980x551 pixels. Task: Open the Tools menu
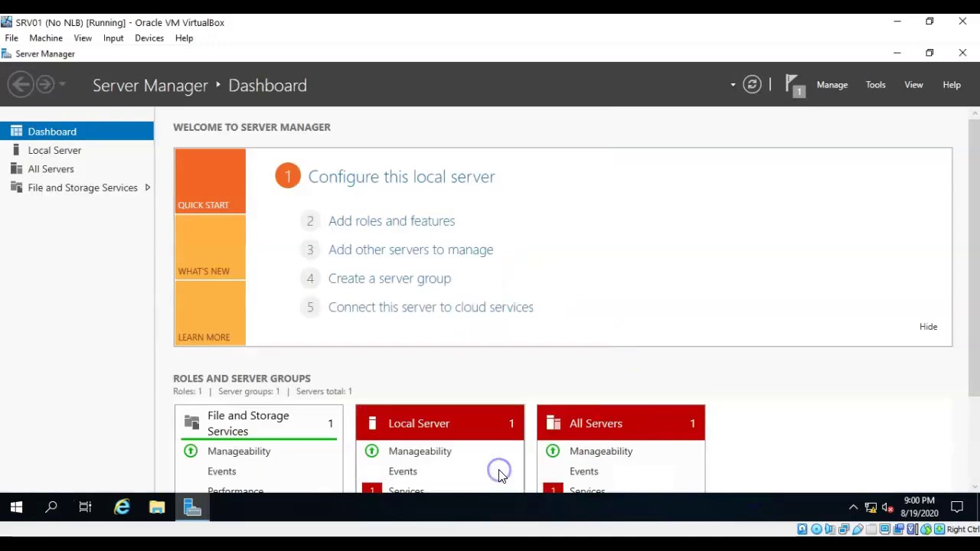tap(875, 85)
